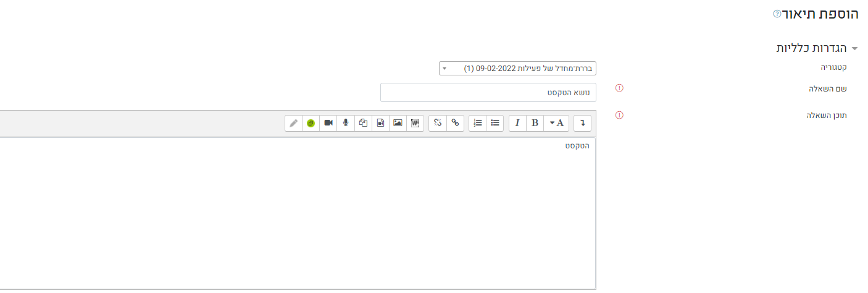Open the manage files tool
Viewport: 868px width, 293px height.
click(x=364, y=123)
